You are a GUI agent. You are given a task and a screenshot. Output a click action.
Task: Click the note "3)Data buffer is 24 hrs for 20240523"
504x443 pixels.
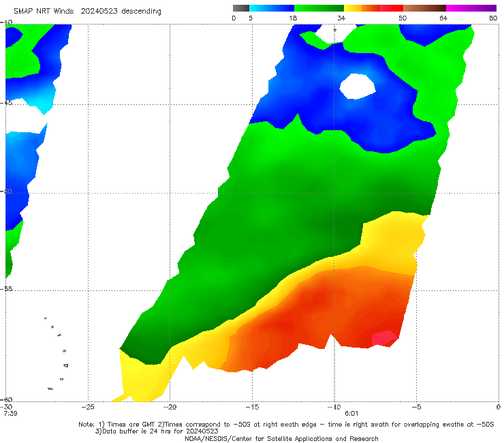pyautogui.click(x=157, y=431)
